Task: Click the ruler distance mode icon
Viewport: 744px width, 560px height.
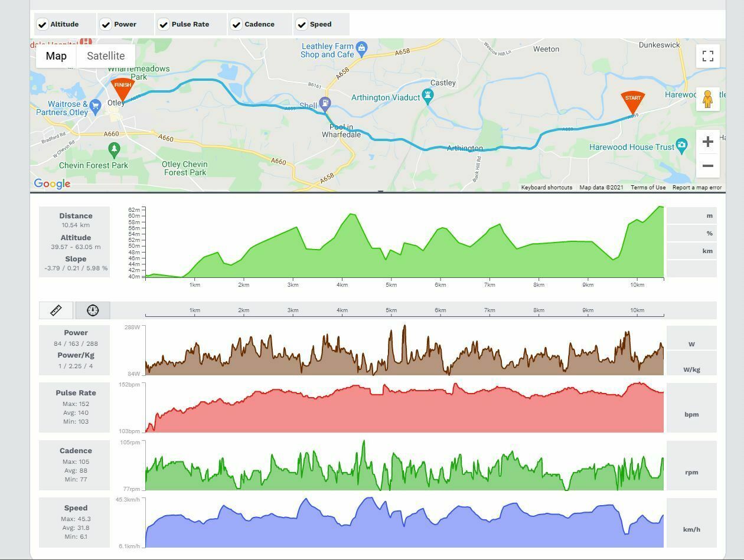Action: click(56, 310)
